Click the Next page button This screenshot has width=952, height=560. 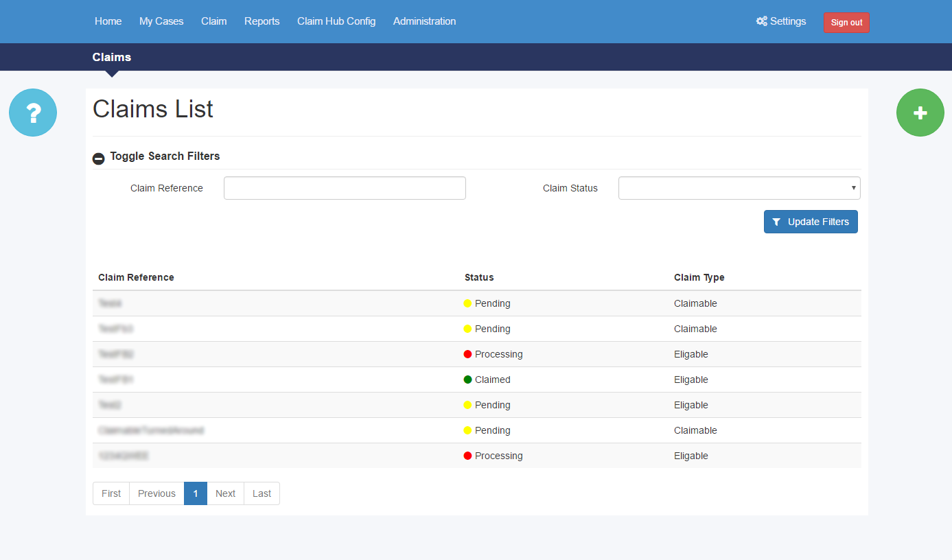pos(225,493)
